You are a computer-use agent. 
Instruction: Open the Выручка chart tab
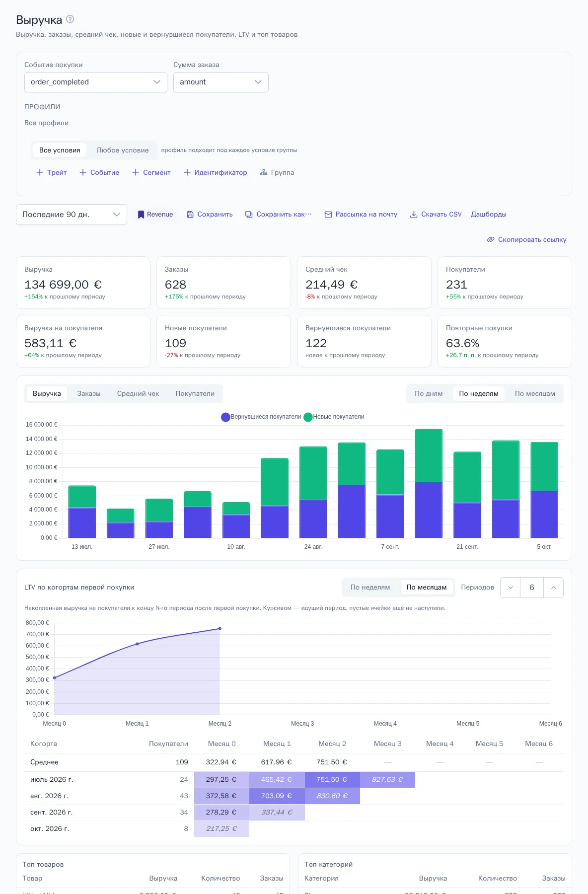(x=47, y=393)
